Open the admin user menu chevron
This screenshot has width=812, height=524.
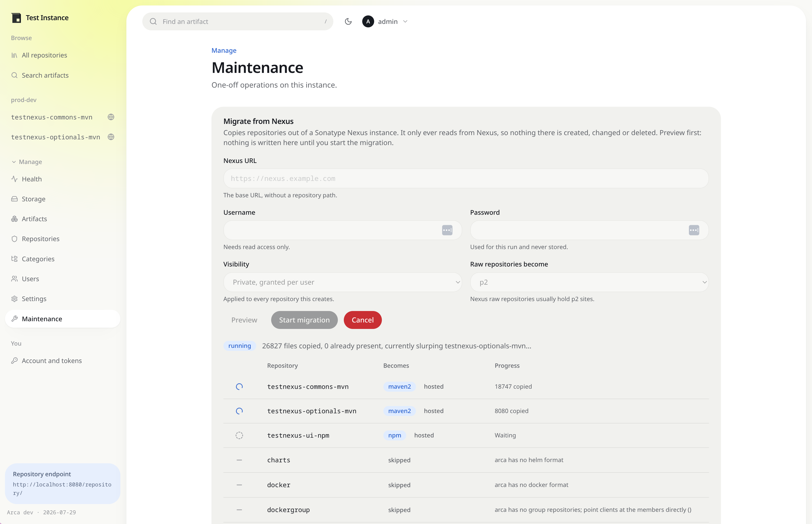(405, 21)
